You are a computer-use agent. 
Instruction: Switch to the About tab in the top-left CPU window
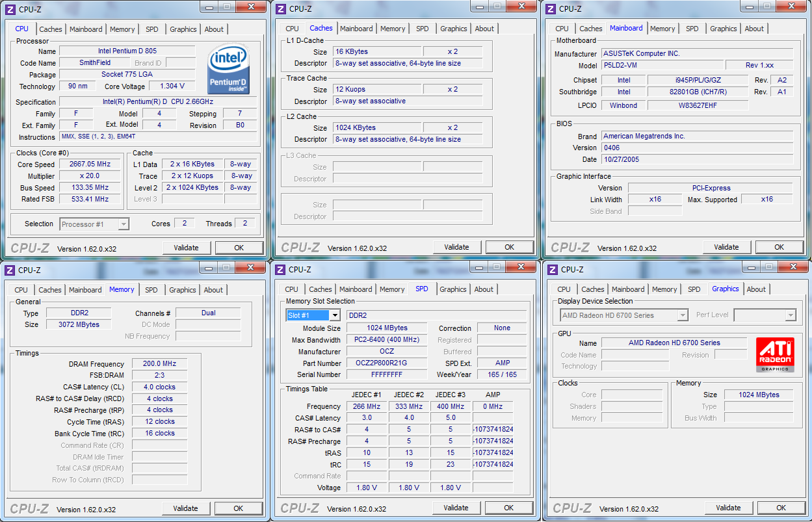click(x=214, y=29)
